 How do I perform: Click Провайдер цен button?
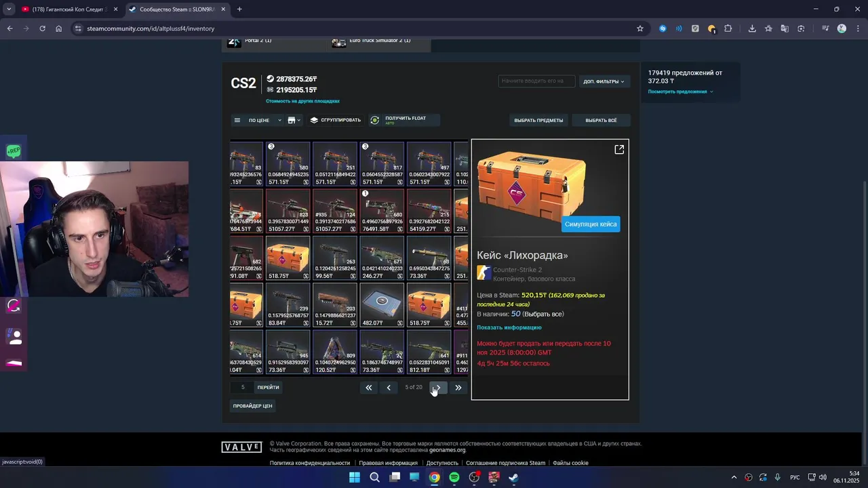(x=252, y=406)
